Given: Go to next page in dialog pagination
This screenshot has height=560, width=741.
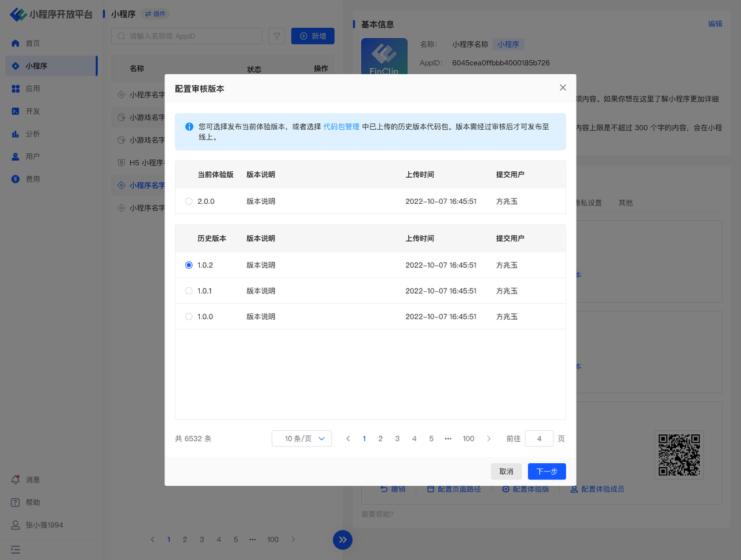Looking at the screenshot, I should coord(489,438).
